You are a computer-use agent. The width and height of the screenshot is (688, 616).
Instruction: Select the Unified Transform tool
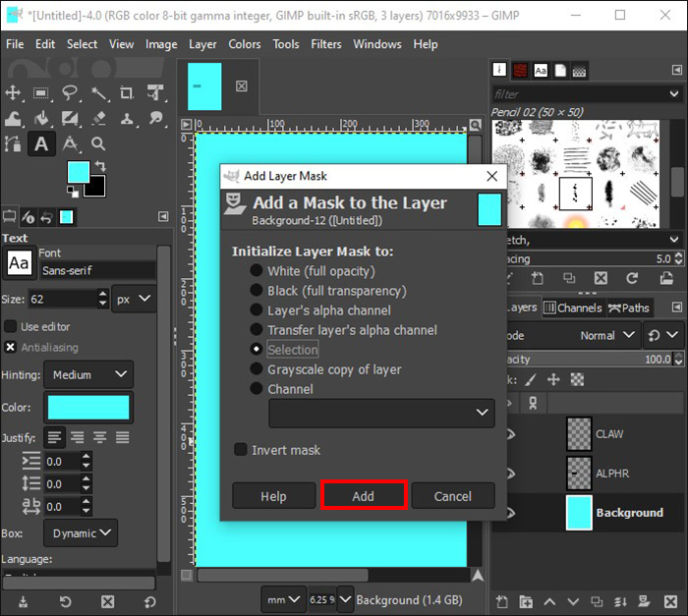[x=155, y=93]
